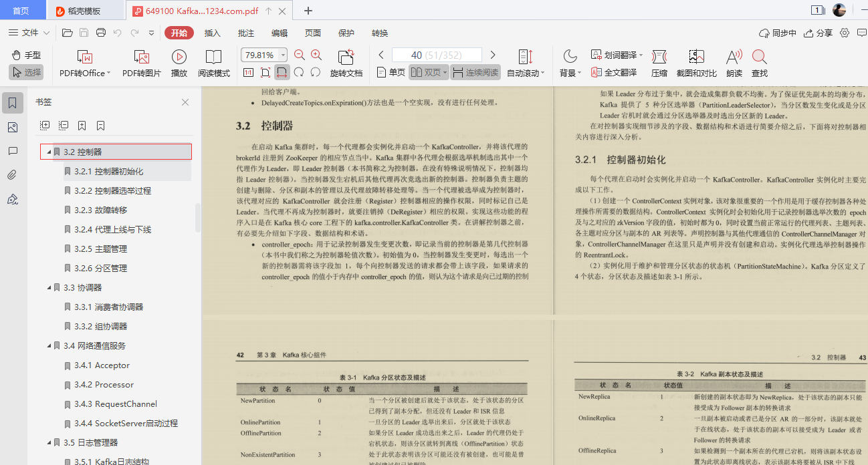The height and width of the screenshot is (465, 868).
Task: Open 旋转文档 rotate document tool
Action: click(x=346, y=63)
